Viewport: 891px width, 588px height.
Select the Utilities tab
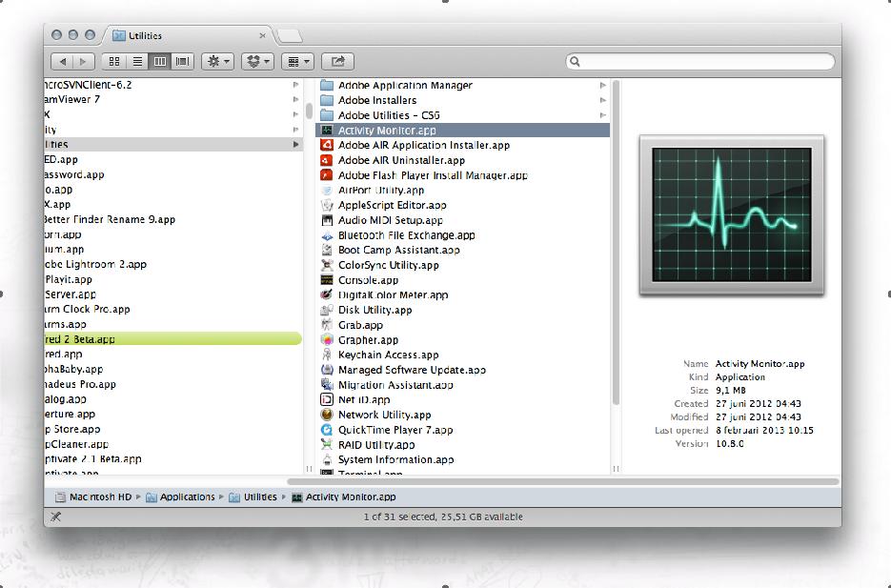point(188,35)
